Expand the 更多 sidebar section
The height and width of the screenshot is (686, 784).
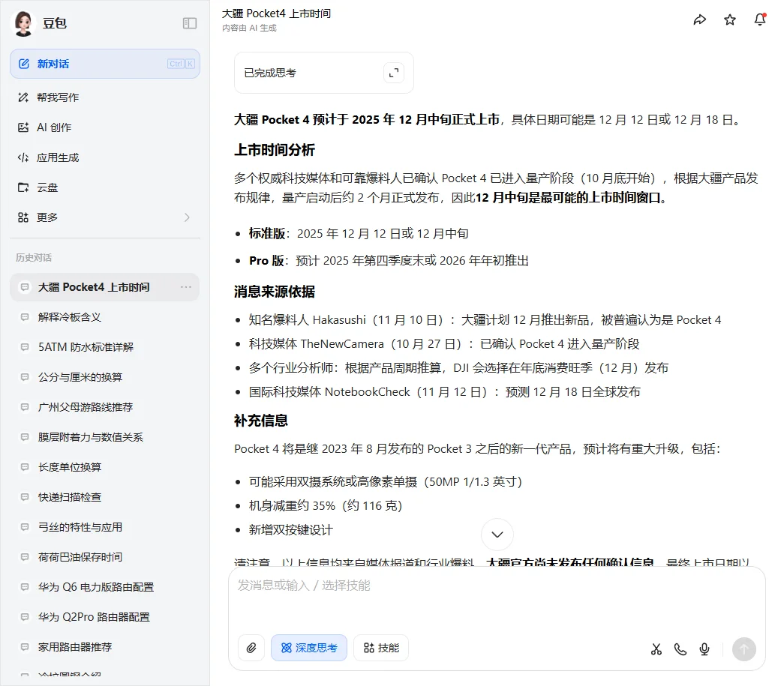pyautogui.click(x=104, y=217)
